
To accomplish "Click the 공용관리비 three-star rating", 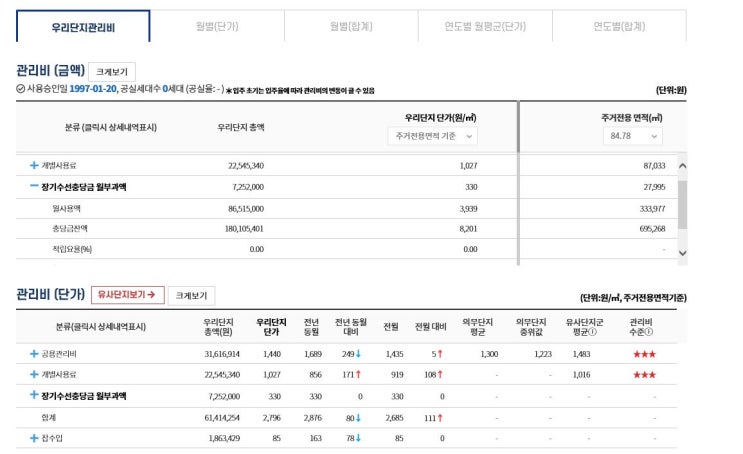I will (x=644, y=354).
